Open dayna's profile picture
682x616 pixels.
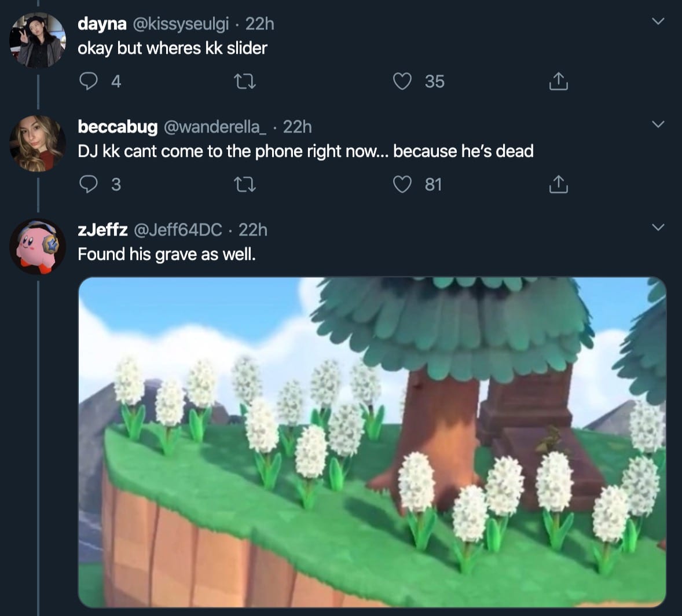[38, 41]
